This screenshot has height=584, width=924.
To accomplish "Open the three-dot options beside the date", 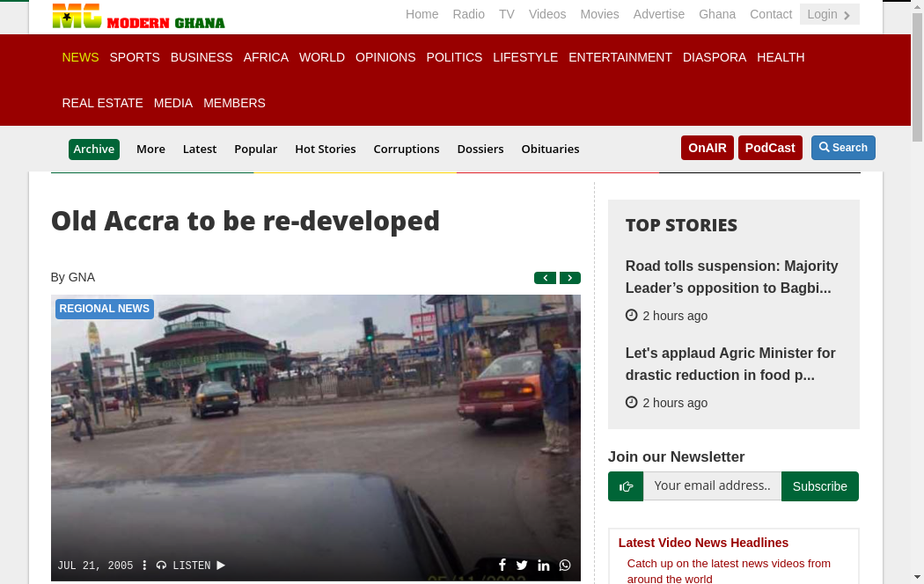I will click(x=144, y=566).
